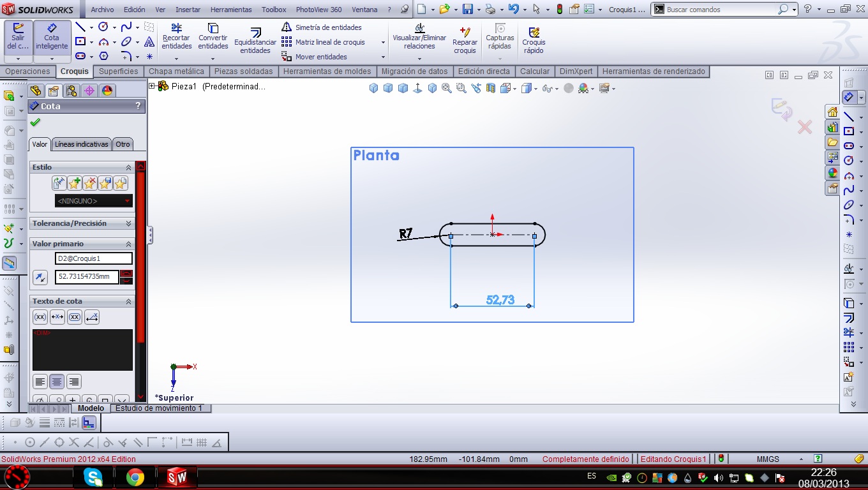868x490 pixels.
Task: Switch to the Otro tab
Action: coord(123,144)
